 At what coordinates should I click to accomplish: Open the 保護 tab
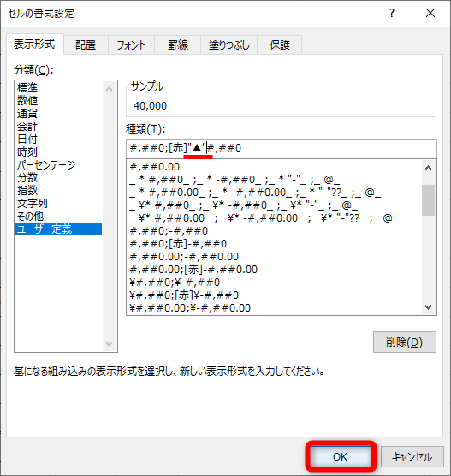[x=280, y=45]
